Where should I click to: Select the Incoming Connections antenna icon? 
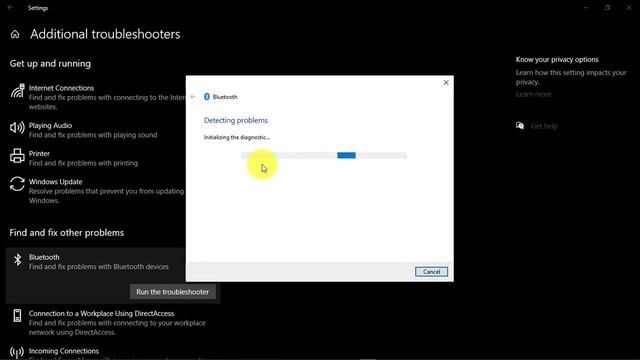[x=17, y=352]
